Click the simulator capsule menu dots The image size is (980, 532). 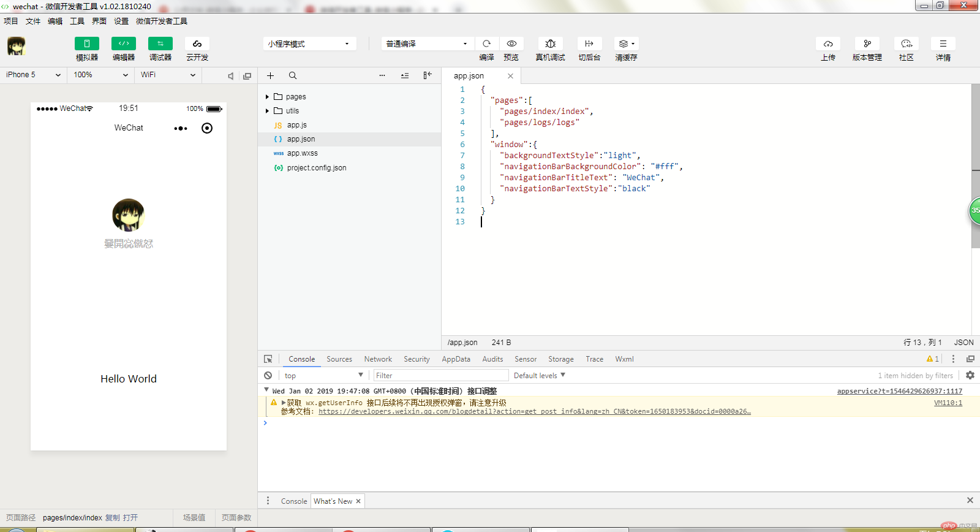coord(181,128)
